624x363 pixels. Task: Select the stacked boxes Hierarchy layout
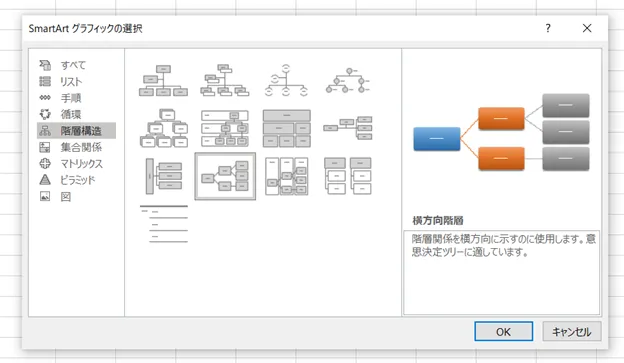[x=164, y=129]
